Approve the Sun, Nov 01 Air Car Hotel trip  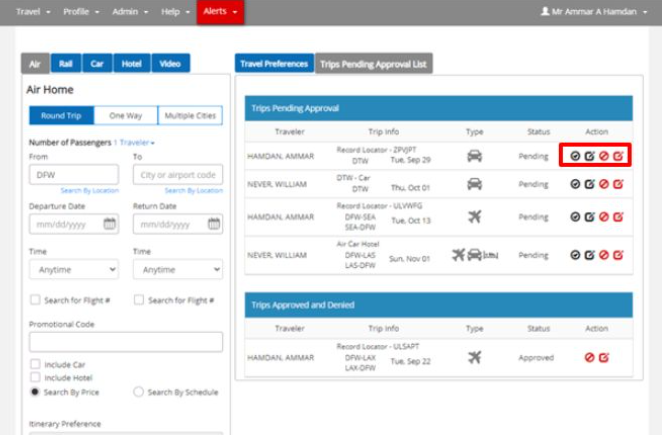pyautogui.click(x=575, y=255)
